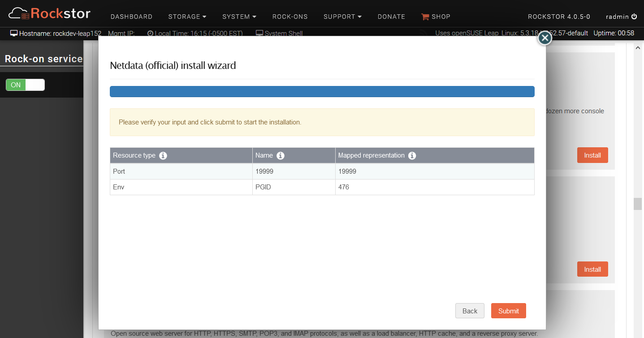Click the clock icon beside Local Time

(x=150, y=33)
